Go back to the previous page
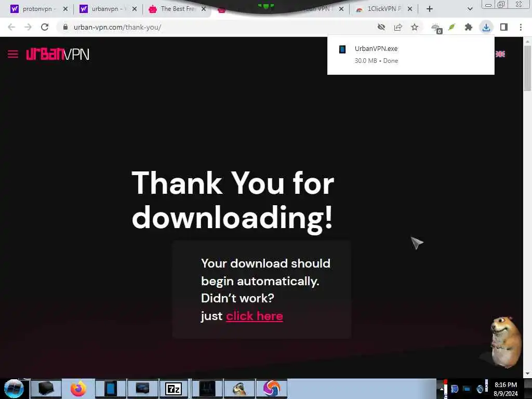 tap(11, 27)
